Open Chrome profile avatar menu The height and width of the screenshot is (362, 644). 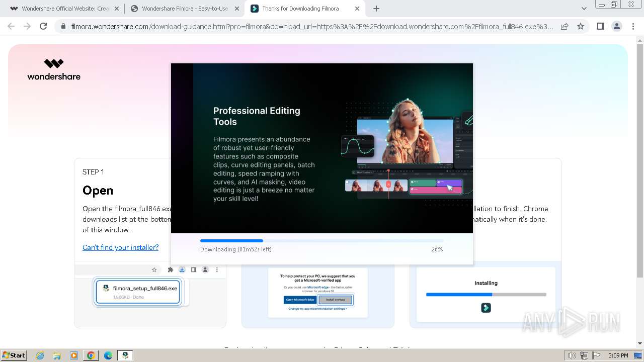click(616, 26)
